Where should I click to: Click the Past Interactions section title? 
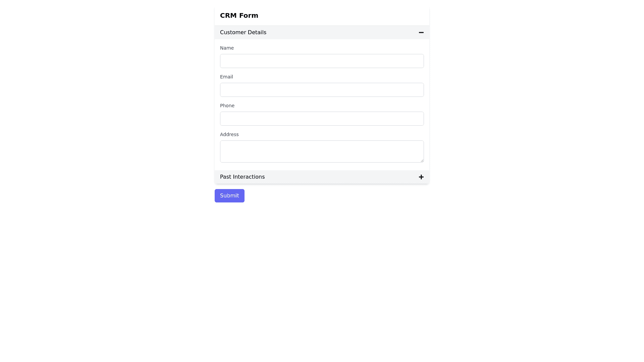[x=242, y=177]
